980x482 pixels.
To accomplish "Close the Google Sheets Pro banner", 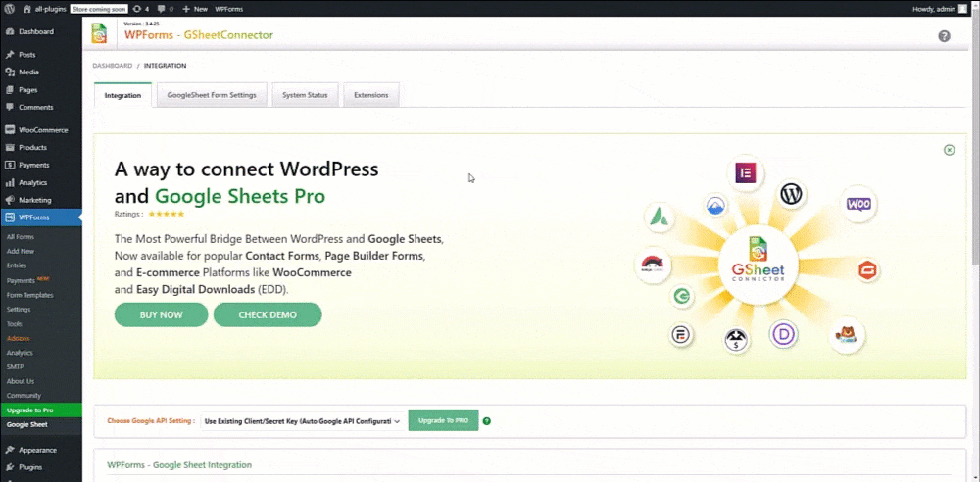I will [949, 150].
